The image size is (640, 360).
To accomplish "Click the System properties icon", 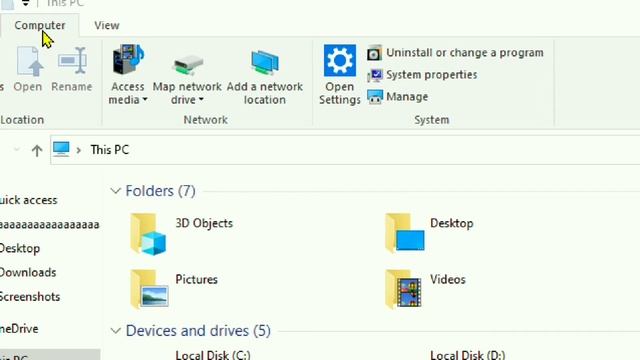I will click(x=374, y=75).
